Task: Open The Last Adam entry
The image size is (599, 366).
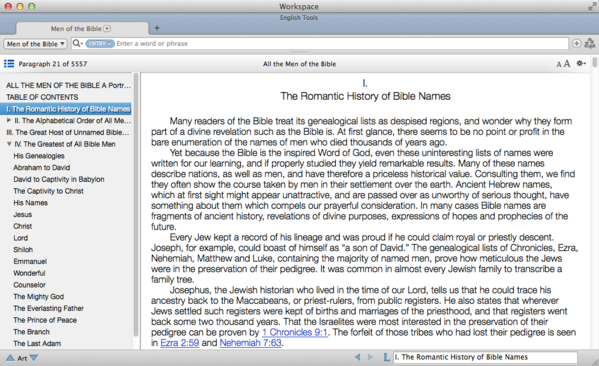Action: pyautogui.click(x=37, y=343)
